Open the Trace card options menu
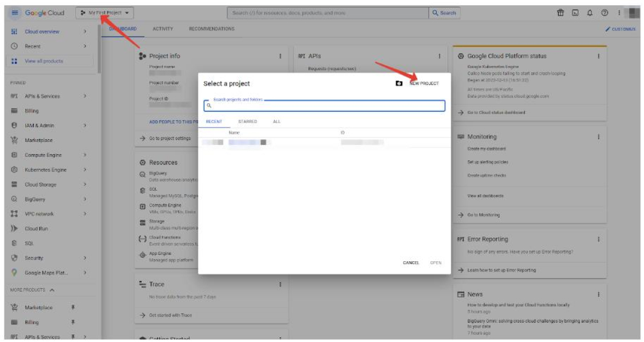Viewport: 644px width, 342px height. [280, 284]
